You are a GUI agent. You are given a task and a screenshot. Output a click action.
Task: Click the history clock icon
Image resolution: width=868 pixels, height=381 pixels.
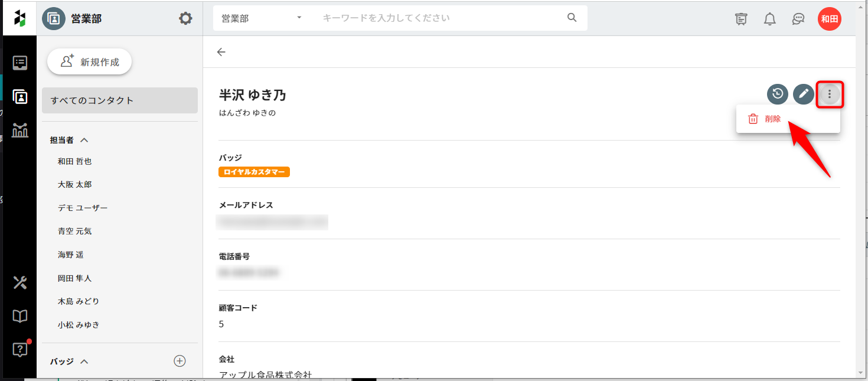[x=778, y=94]
